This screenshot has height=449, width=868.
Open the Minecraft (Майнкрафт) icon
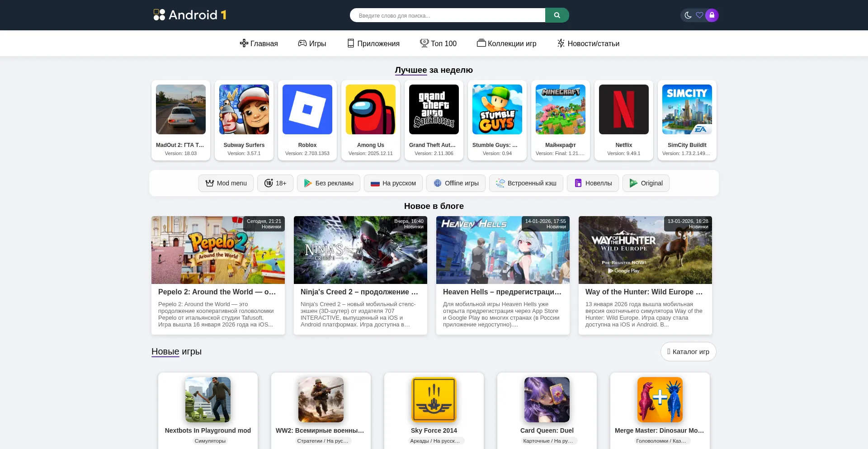click(x=561, y=109)
